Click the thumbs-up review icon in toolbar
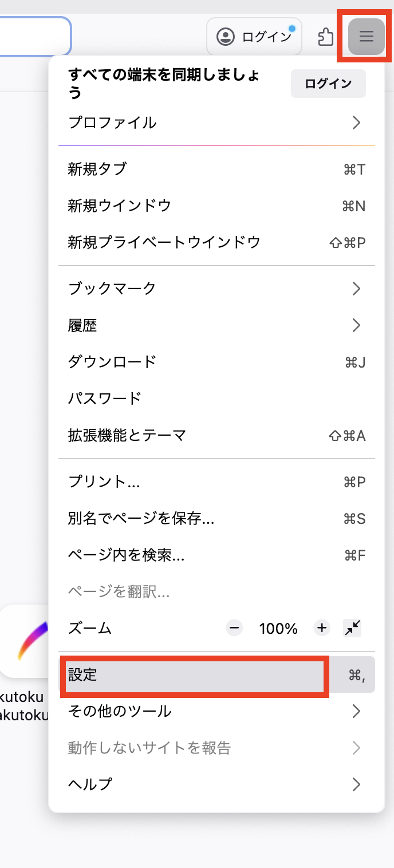The height and width of the screenshot is (868, 394). click(326, 36)
